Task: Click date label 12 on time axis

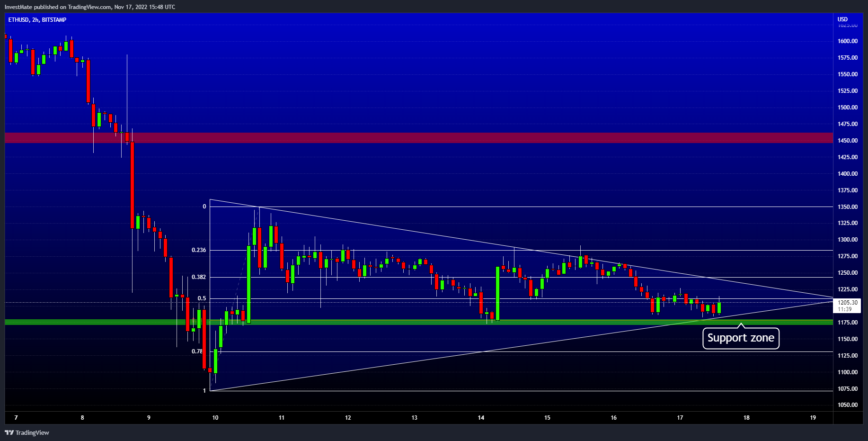Action: (x=348, y=418)
